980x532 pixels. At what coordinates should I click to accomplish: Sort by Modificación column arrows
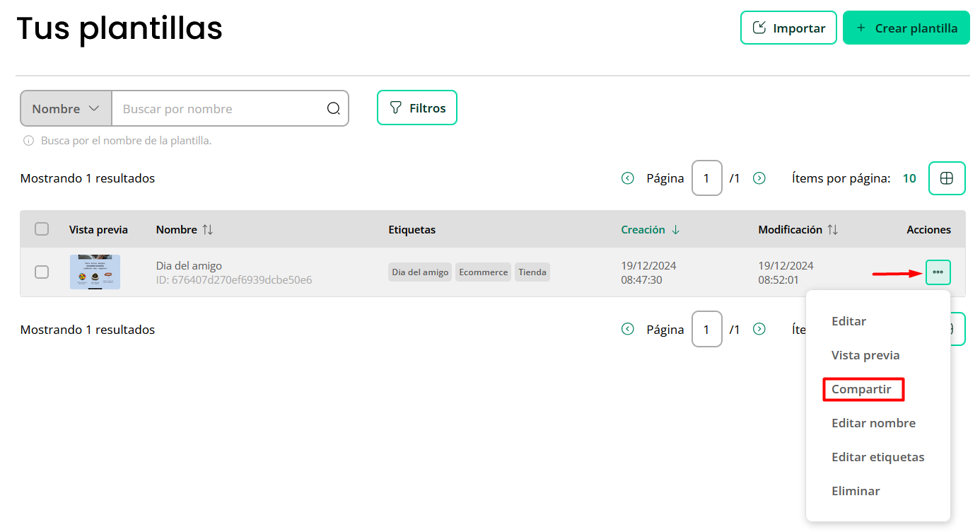[x=833, y=229]
